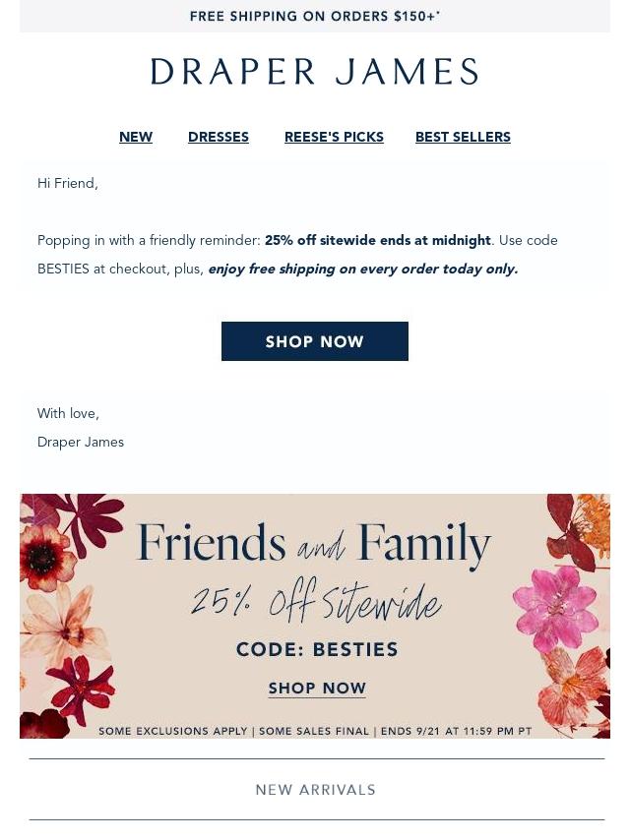
Task: Open REESE'S PICKS navigation link
Action: pyautogui.click(x=334, y=137)
